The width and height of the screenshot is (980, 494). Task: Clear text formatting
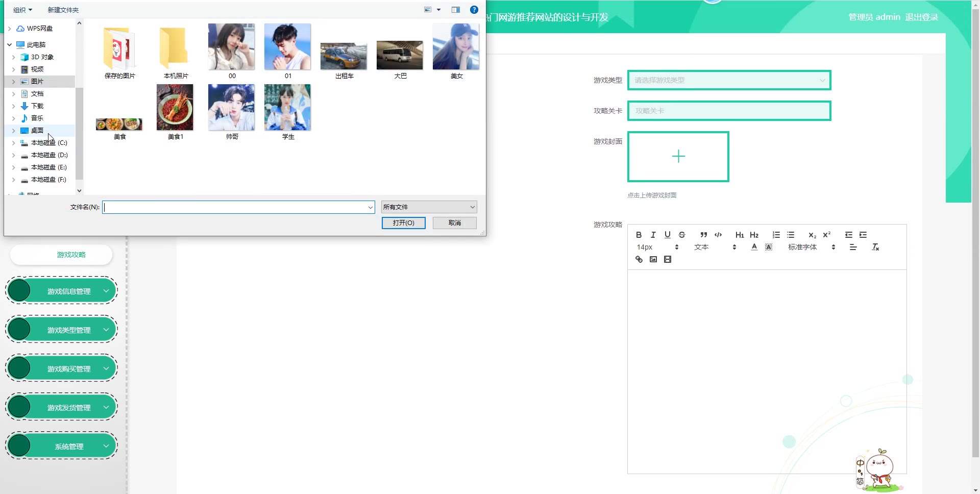[875, 247]
